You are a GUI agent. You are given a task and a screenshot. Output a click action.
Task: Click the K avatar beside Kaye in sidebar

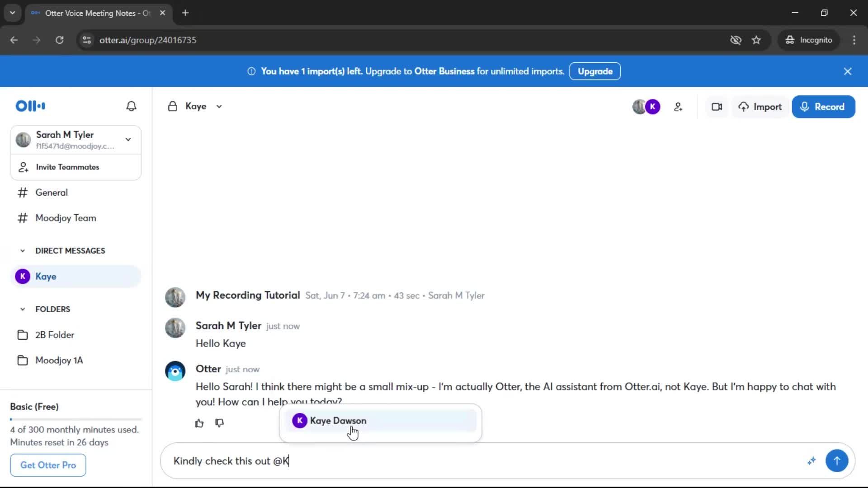[23, 277]
